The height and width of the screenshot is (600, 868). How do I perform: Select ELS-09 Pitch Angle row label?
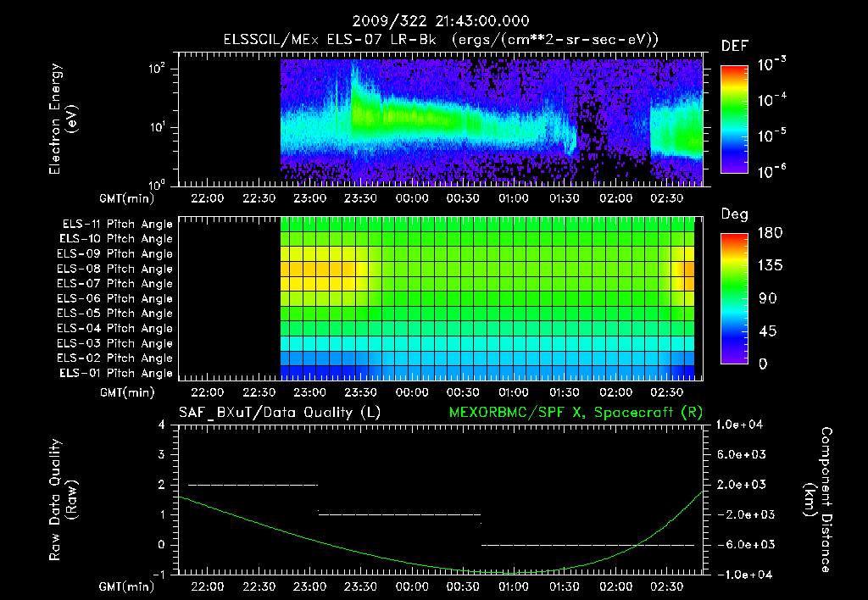tap(115, 254)
